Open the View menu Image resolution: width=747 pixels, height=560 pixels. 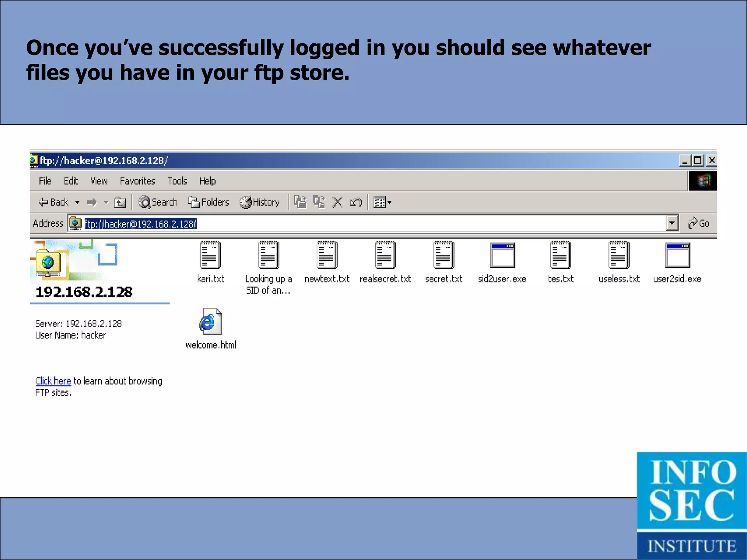99,181
